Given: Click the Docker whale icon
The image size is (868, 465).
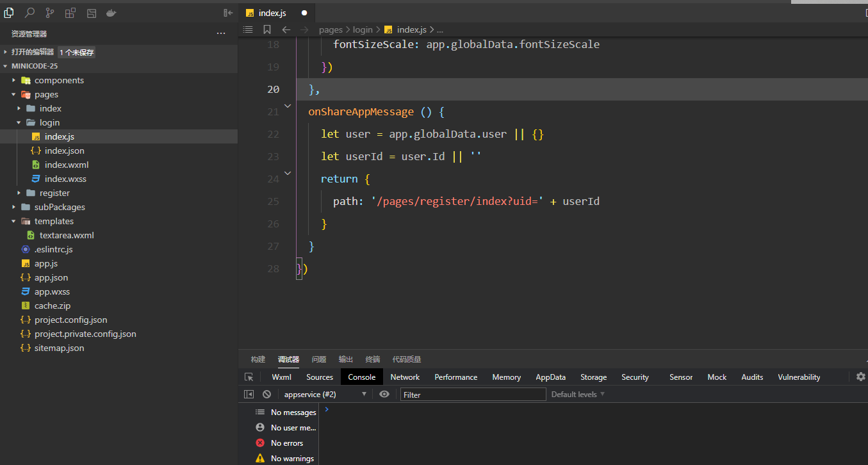Looking at the screenshot, I should point(111,13).
